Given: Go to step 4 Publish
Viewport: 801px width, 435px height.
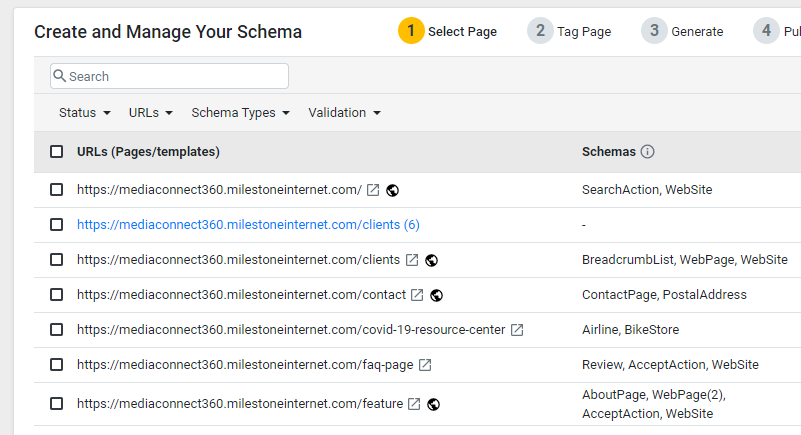Looking at the screenshot, I should point(777,31).
